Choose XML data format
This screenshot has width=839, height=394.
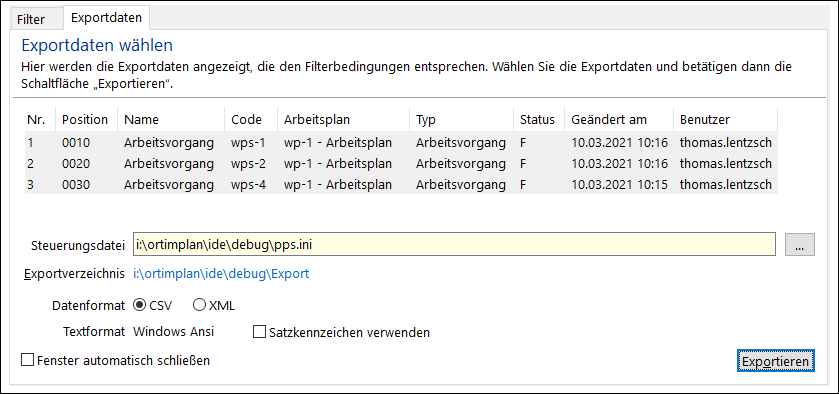point(214,306)
